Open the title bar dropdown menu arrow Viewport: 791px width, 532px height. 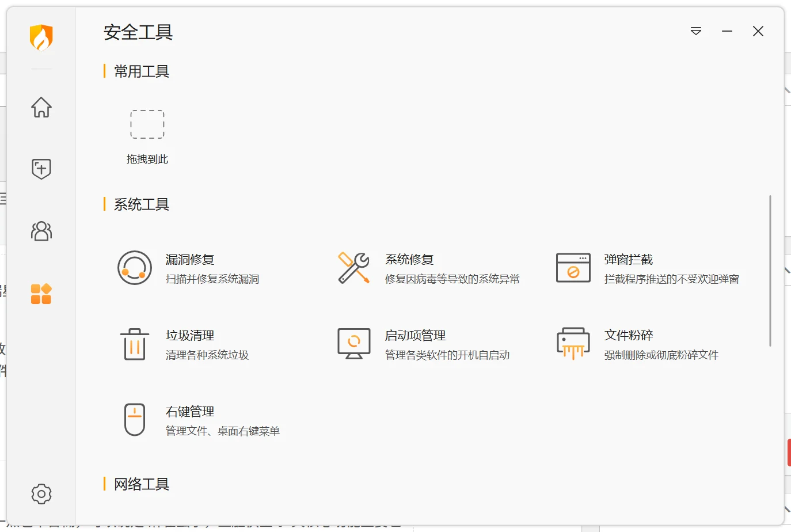[696, 31]
